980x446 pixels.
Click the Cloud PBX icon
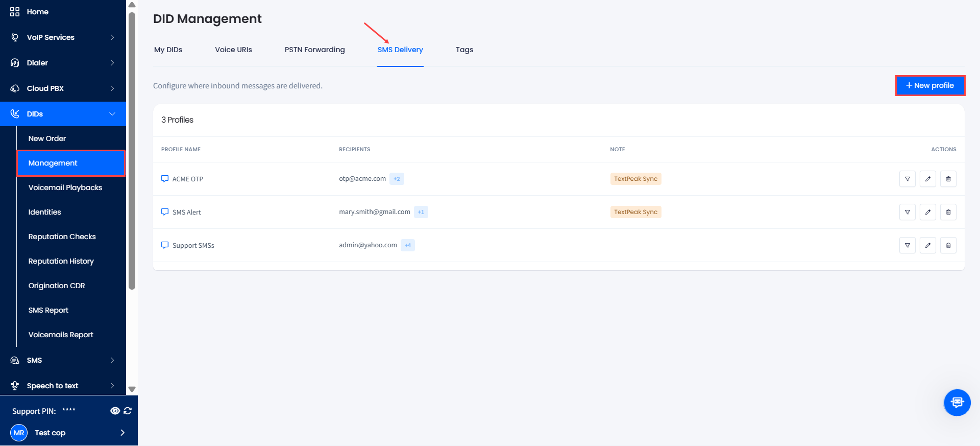click(15, 88)
